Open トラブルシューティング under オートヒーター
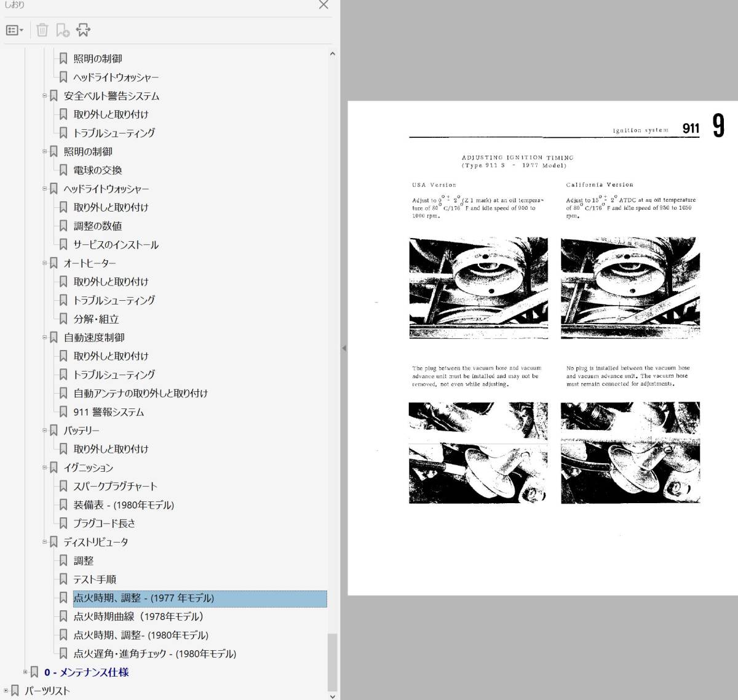738x700 pixels. click(x=114, y=300)
